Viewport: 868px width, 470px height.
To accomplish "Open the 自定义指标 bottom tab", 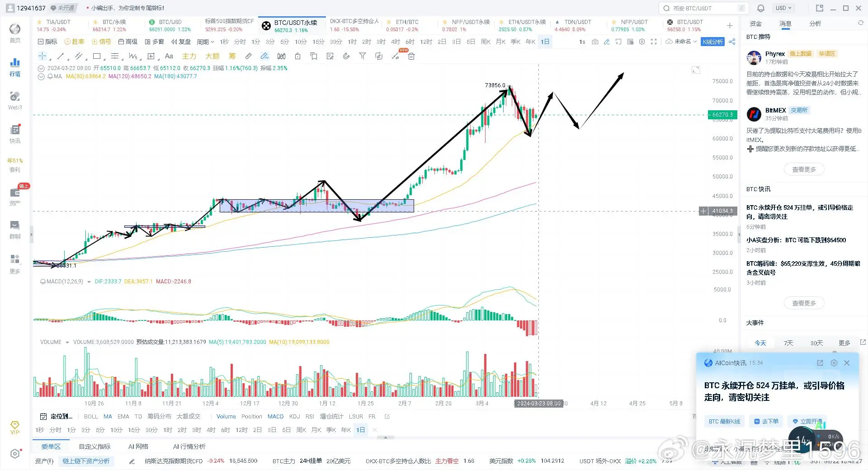I will 94,446.
